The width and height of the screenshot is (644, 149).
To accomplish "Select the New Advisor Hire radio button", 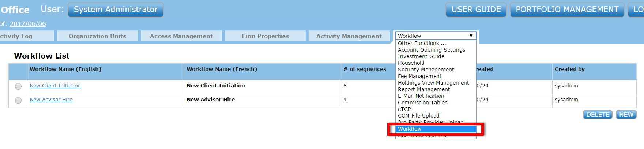I will [18, 100].
